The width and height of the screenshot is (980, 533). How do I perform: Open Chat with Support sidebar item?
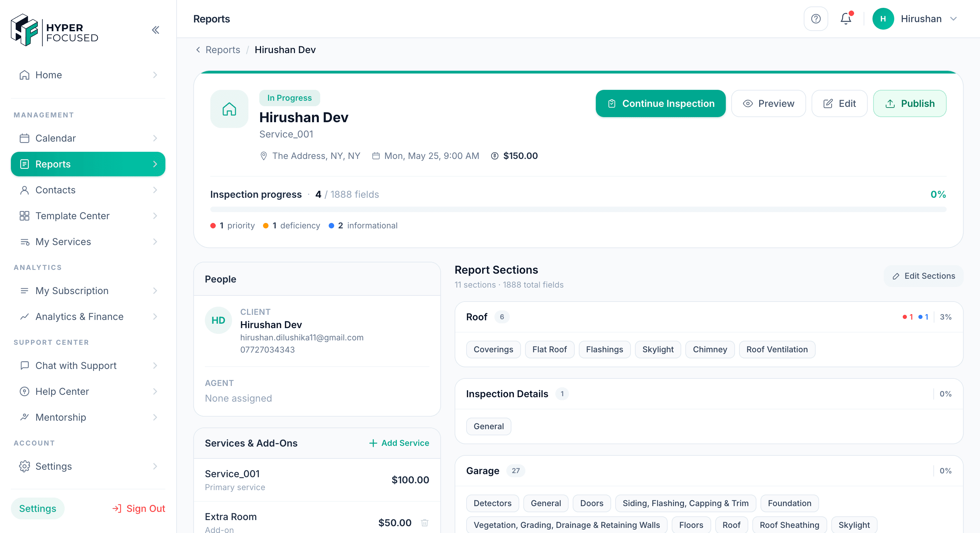(x=88, y=366)
